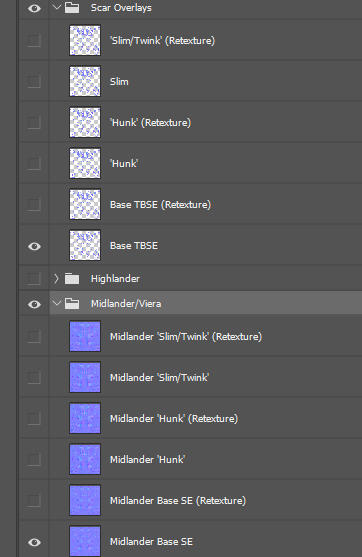Viewport: 362px width, 557px height.
Task: Select the non-retexture Midlander Base SE layer name
Action: 151,542
